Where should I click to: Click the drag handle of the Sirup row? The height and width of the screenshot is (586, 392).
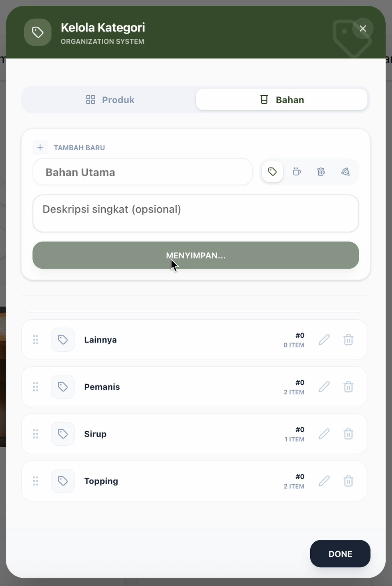point(35,434)
